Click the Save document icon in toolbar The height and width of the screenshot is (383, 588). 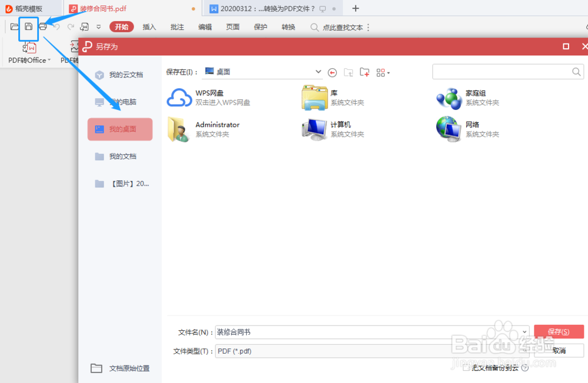tap(28, 27)
